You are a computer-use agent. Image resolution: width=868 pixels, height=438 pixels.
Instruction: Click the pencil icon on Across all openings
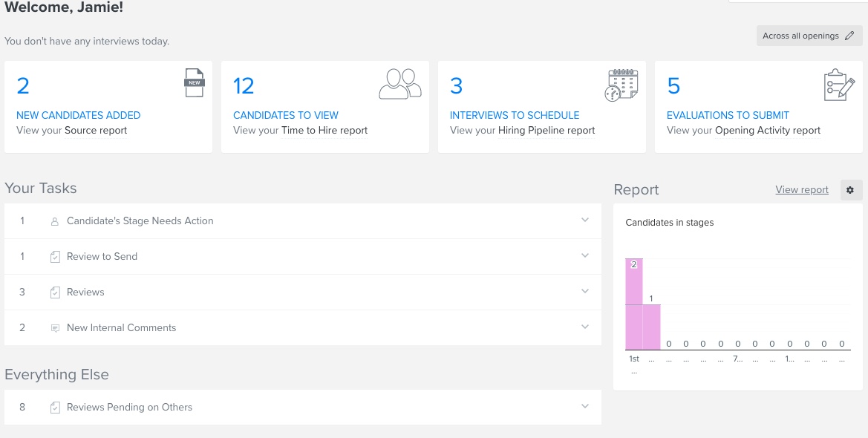point(849,36)
